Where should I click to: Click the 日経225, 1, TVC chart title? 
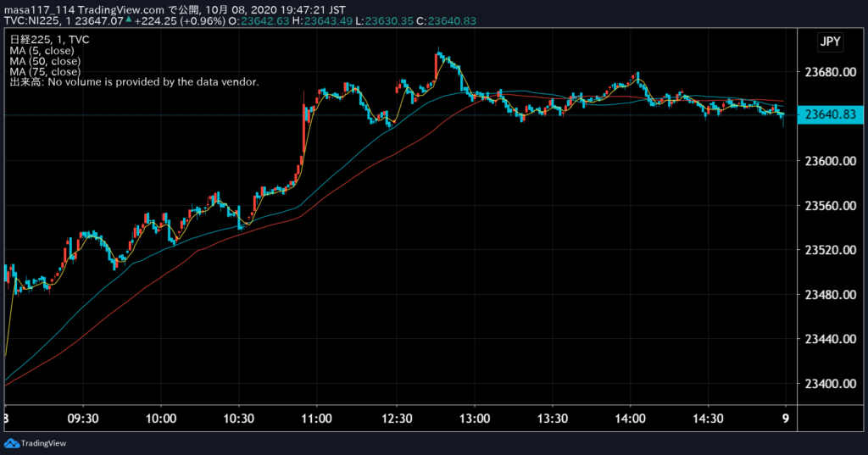49,40
